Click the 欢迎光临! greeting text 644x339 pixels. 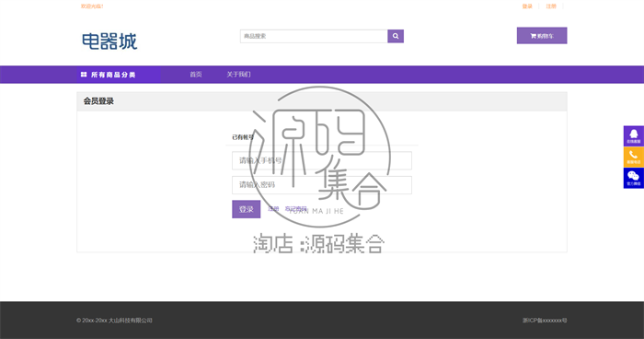click(x=92, y=6)
